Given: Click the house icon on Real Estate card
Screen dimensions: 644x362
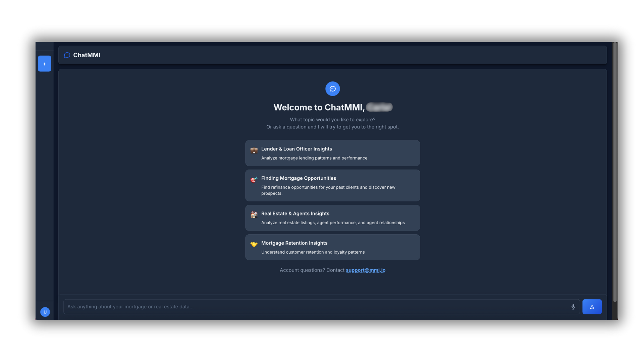Looking at the screenshot, I should click(x=254, y=215).
